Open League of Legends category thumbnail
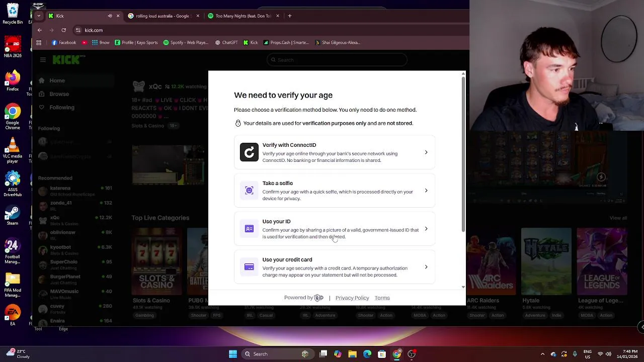 click(602, 261)
